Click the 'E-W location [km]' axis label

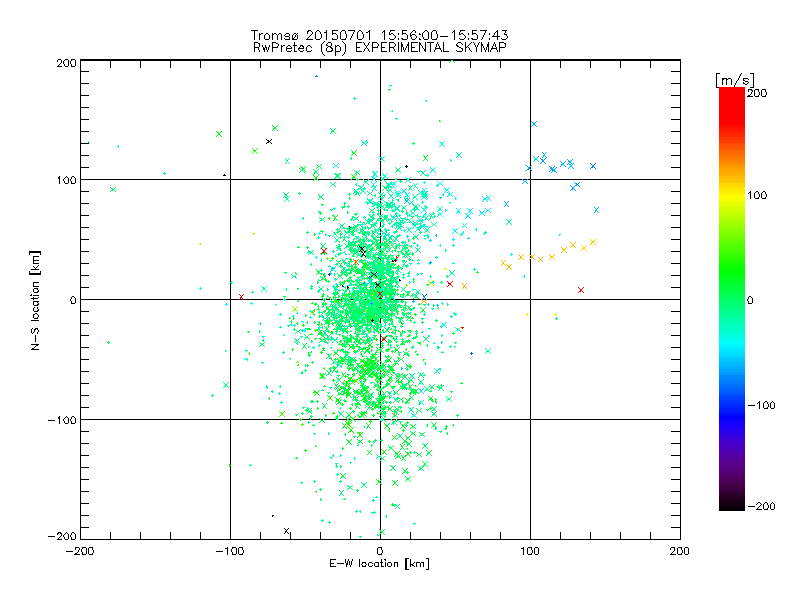[379, 563]
